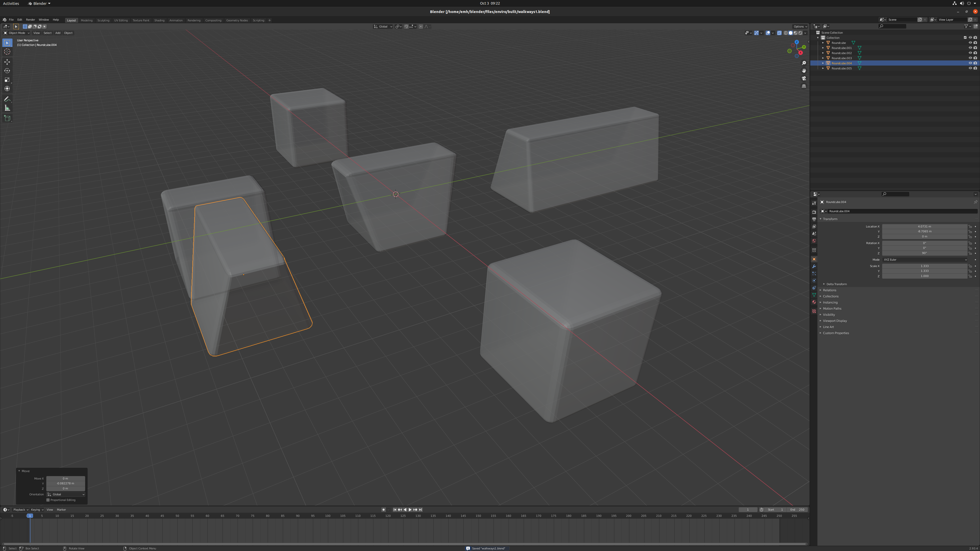
Task: Open the View Layer properties tab
Action: click(x=814, y=227)
